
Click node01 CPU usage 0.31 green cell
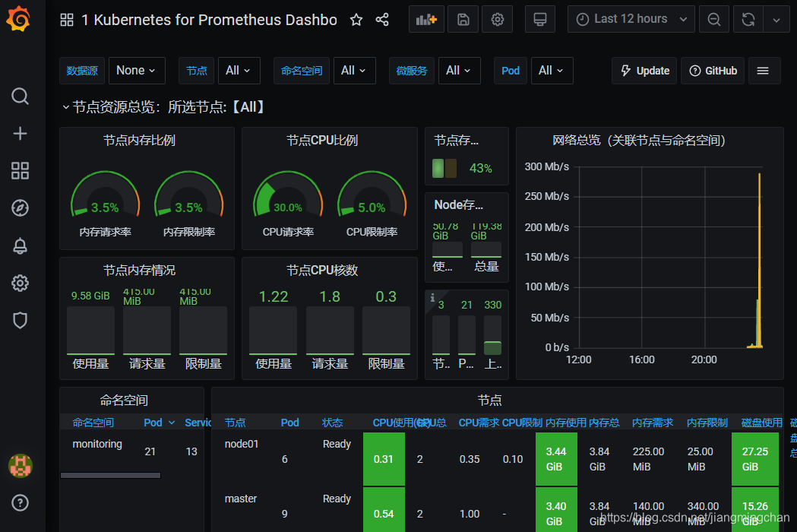click(x=384, y=459)
